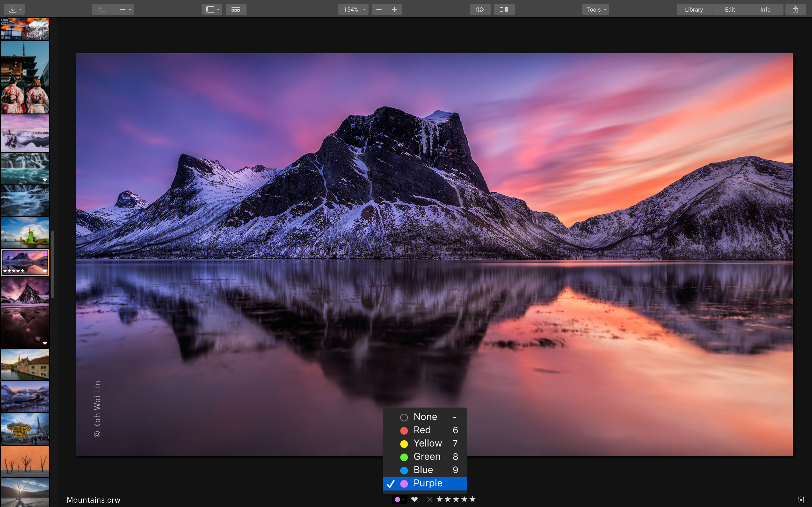Click the filmstrip view icon
This screenshot has width=812, height=507.
[236, 9]
